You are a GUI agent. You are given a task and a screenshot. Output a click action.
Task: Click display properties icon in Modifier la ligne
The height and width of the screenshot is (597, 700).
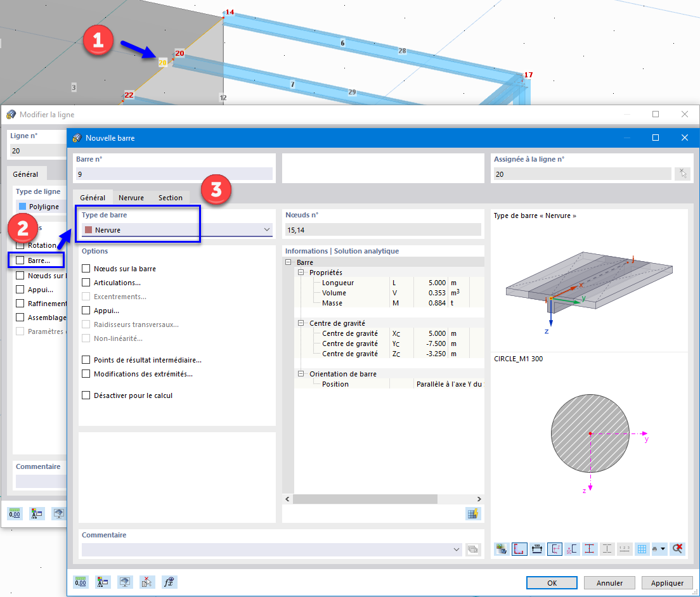pyautogui.click(x=37, y=513)
